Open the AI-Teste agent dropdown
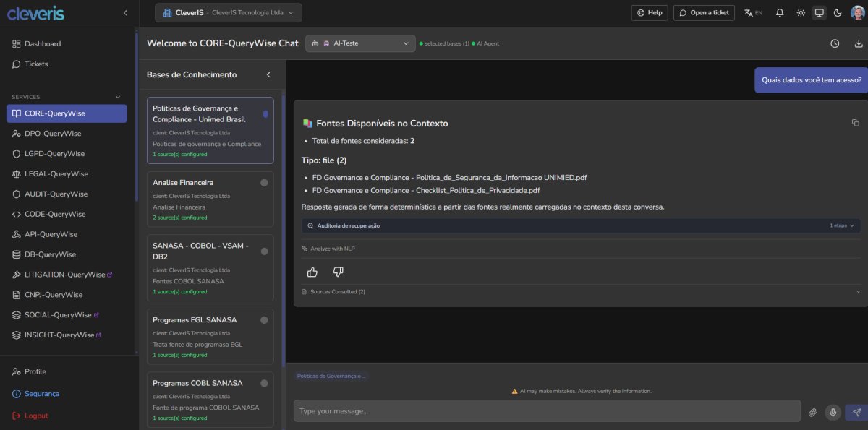The width and height of the screenshot is (868, 430). (x=360, y=43)
